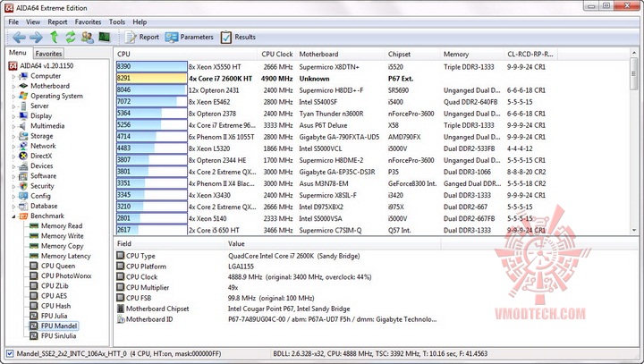644x364 pixels.
Task: Click the green Refresh icon
Action: pos(71,38)
